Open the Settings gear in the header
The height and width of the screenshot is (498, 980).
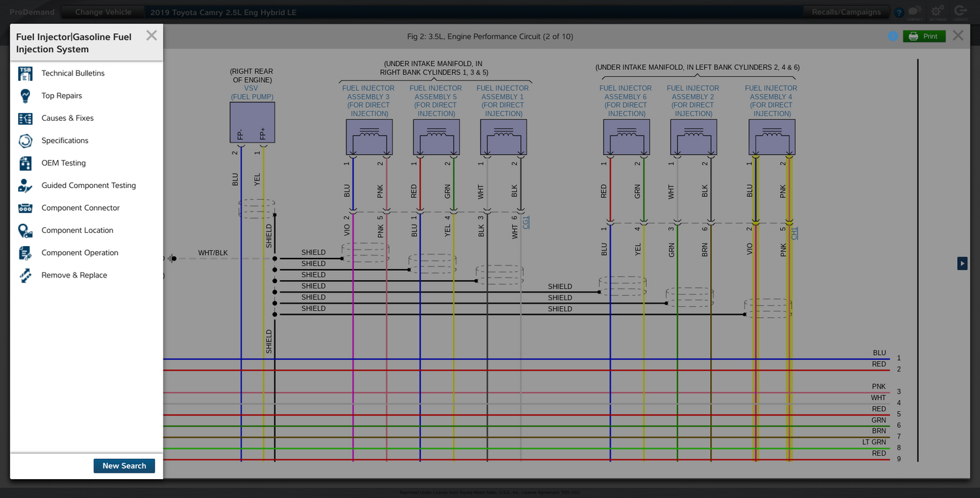tap(938, 12)
